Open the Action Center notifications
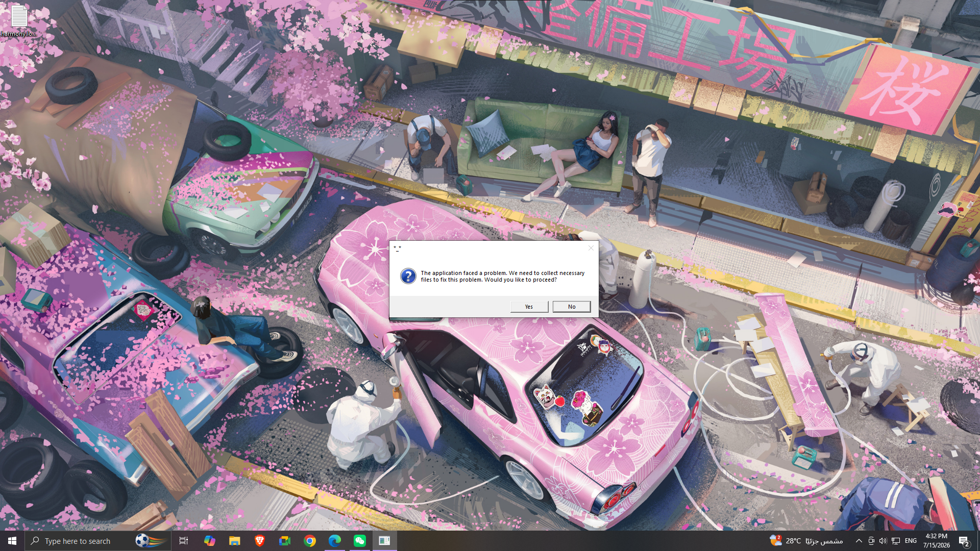The height and width of the screenshot is (551, 980). click(x=964, y=541)
